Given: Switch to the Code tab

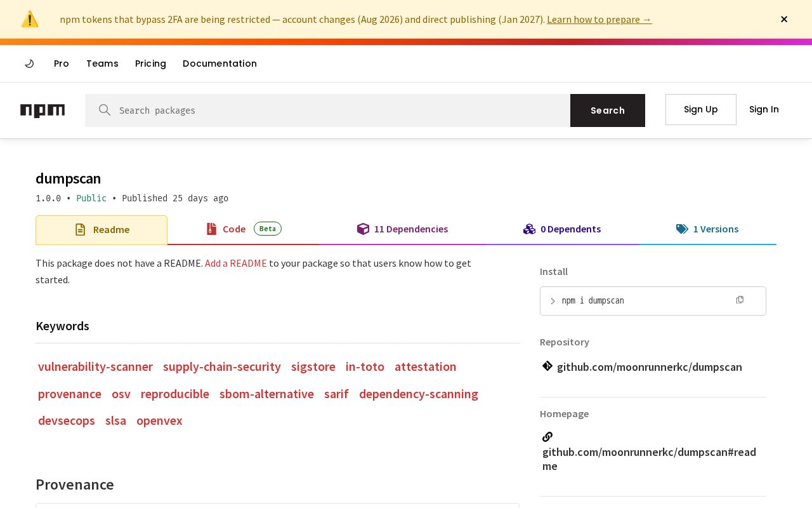Looking at the screenshot, I should [243, 229].
